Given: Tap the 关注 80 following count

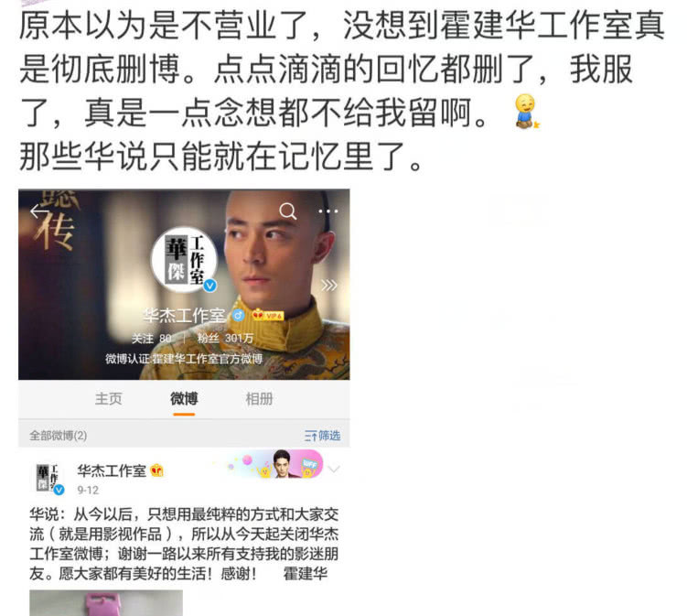Looking at the screenshot, I should pyautogui.click(x=152, y=339).
